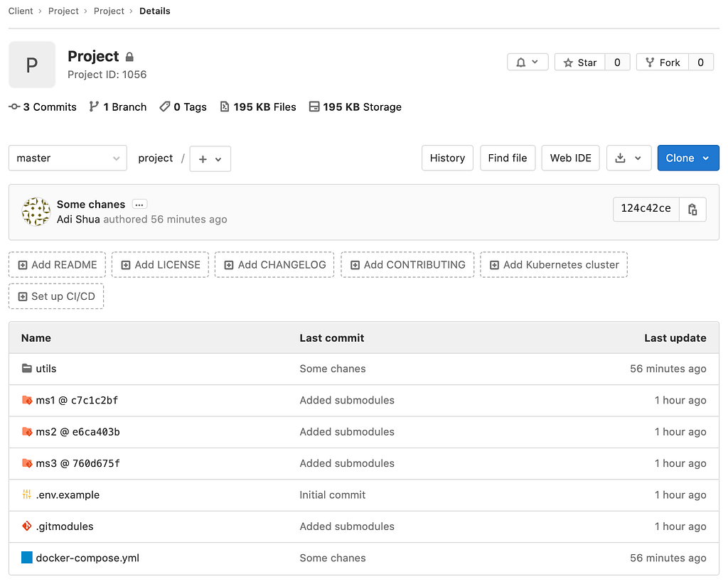Show commit description via ellipsis toggle
Viewport: 728px width, 584px height.
tap(139, 205)
